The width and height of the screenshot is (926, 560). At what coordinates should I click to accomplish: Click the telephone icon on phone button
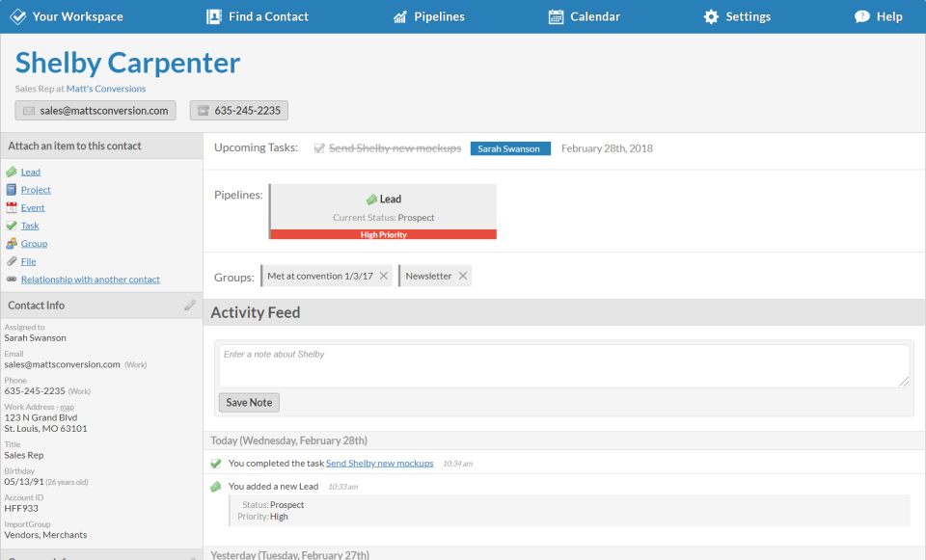[204, 110]
